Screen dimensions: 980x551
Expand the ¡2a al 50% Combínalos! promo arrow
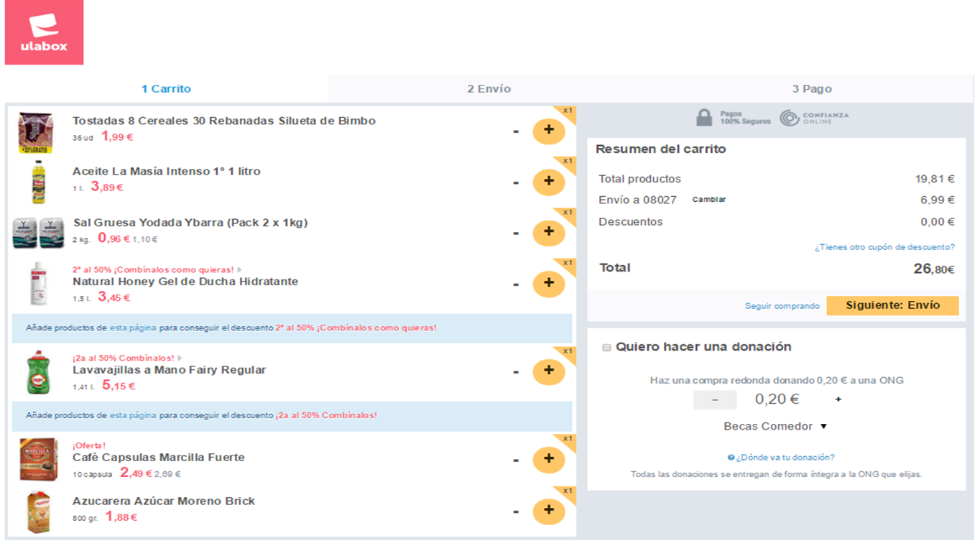tap(180, 358)
